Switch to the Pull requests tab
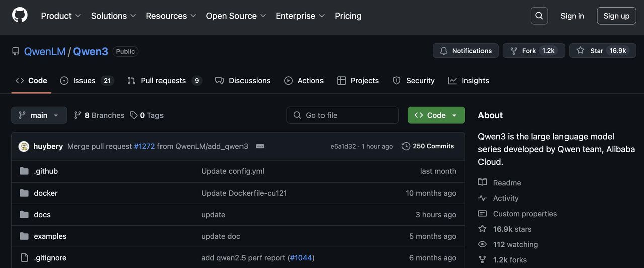 tap(163, 81)
